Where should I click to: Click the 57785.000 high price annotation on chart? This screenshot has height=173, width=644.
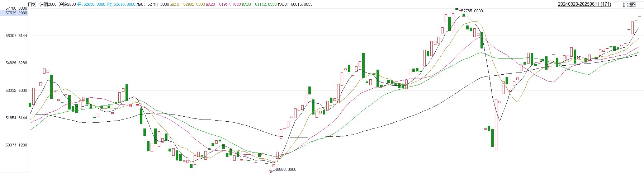pyautogui.click(x=472, y=11)
